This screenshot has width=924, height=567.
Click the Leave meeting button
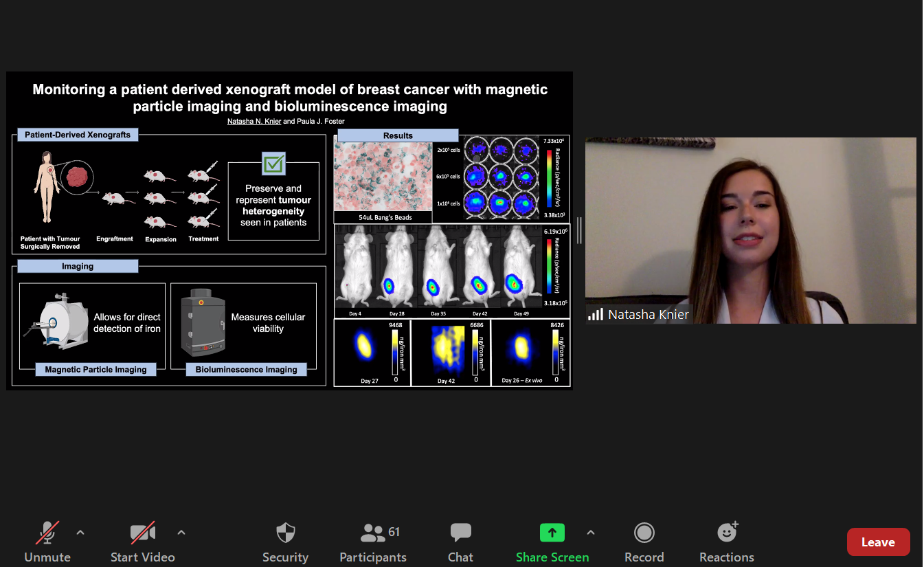(878, 542)
